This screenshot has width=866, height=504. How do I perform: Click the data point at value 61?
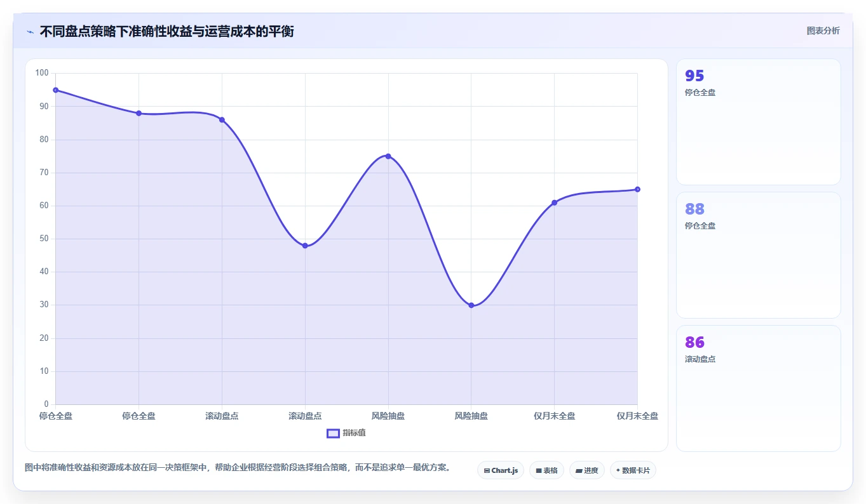click(x=555, y=202)
